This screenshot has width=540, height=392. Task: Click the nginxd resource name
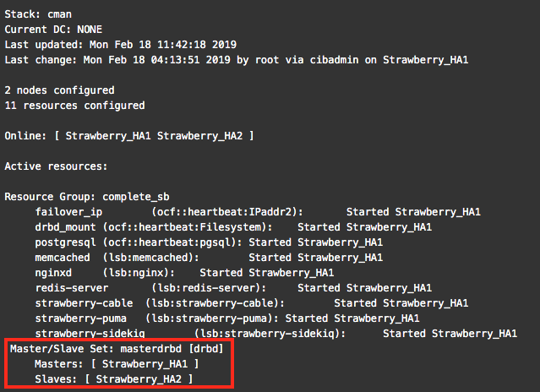(53, 273)
